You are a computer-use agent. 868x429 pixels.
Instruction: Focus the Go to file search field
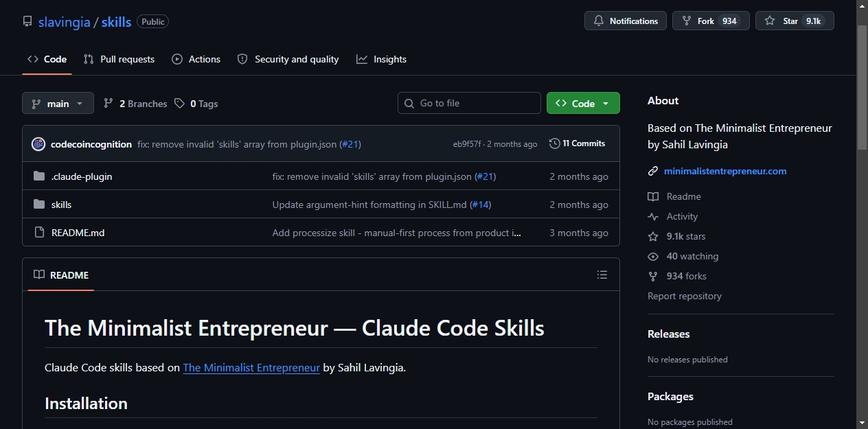coord(469,103)
